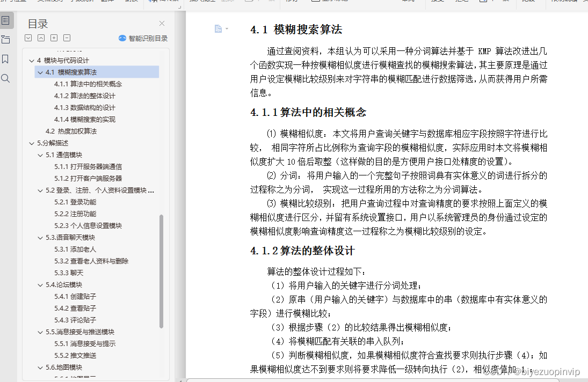The image size is (588, 382).
Task: Select 4.1 模糊搜索算法 in outline
Action: point(97,72)
